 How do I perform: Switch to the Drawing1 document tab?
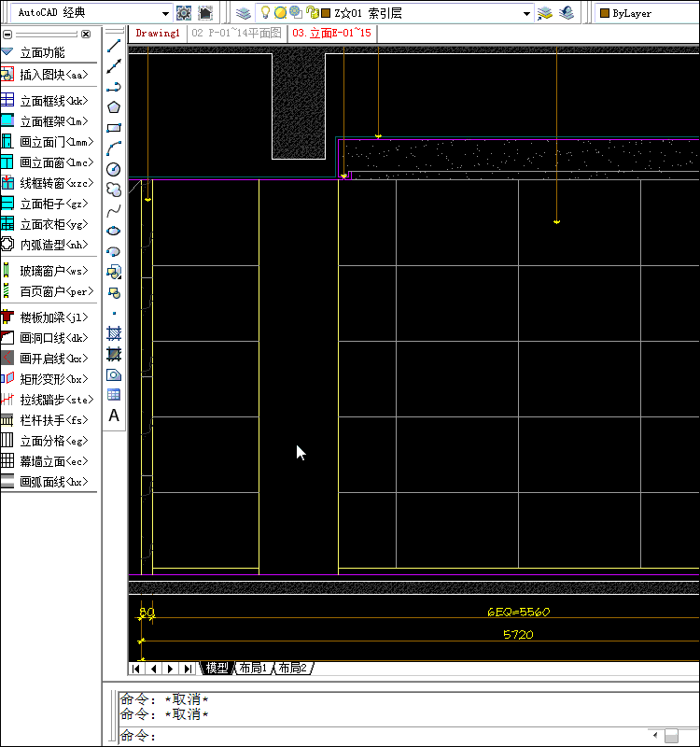click(x=157, y=33)
